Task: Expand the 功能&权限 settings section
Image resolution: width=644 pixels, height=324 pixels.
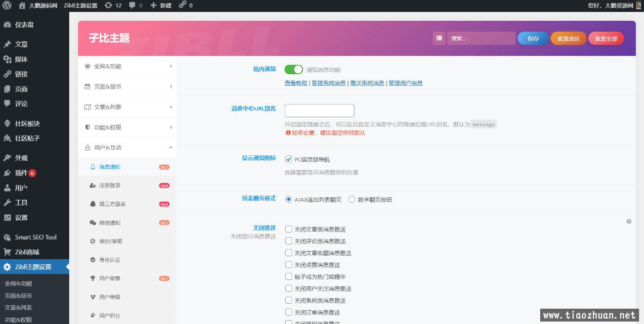Action: point(128,127)
